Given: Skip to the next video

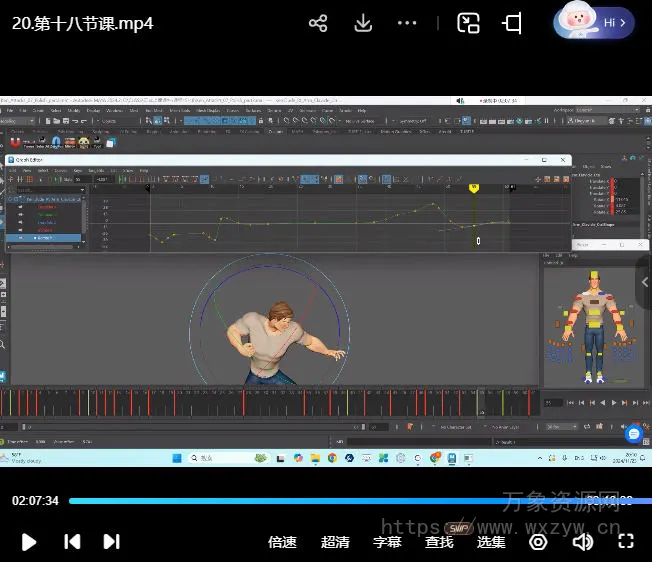Looking at the screenshot, I should pos(111,542).
